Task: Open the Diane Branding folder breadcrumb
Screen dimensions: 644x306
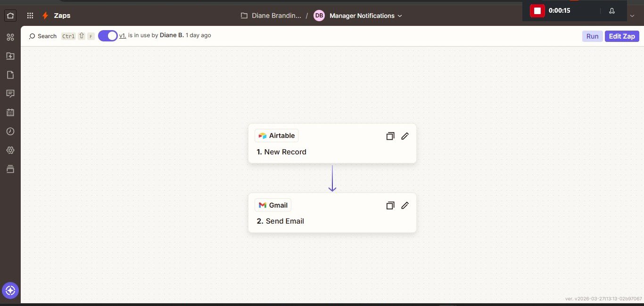Action: pos(271,16)
